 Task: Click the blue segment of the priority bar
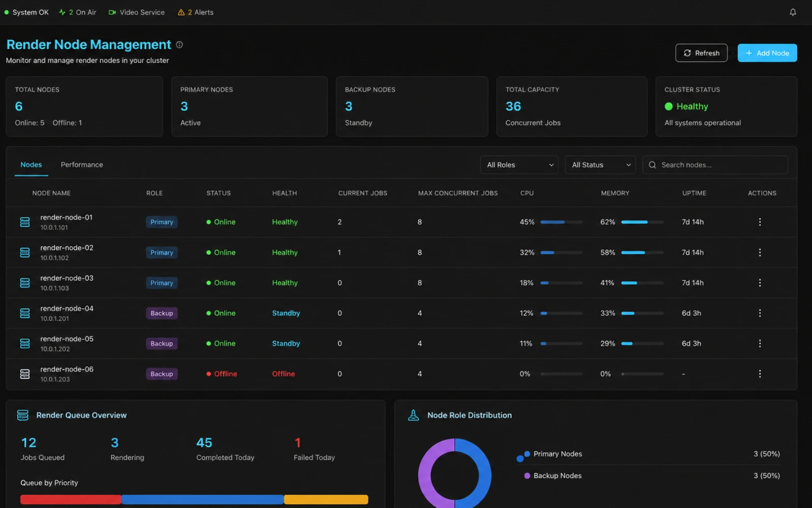pyautogui.click(x=202, y=499)
